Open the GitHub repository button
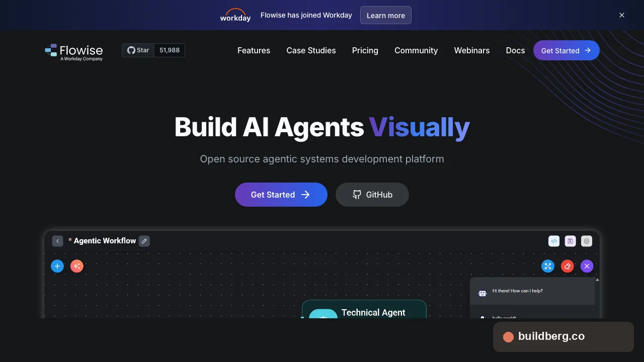Screen dimensions: 644x362 click(x=372, y=195)
